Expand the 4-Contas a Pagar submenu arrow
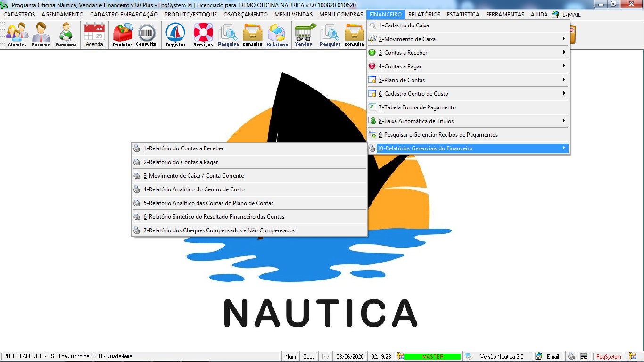Image resolution: width=644 pixels, height=362 pixels. (x=564, y=66)
